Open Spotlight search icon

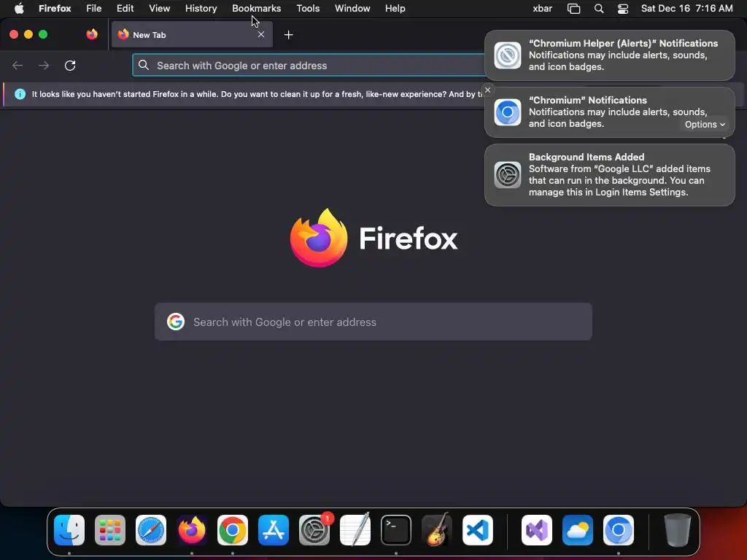click(599, 9)
